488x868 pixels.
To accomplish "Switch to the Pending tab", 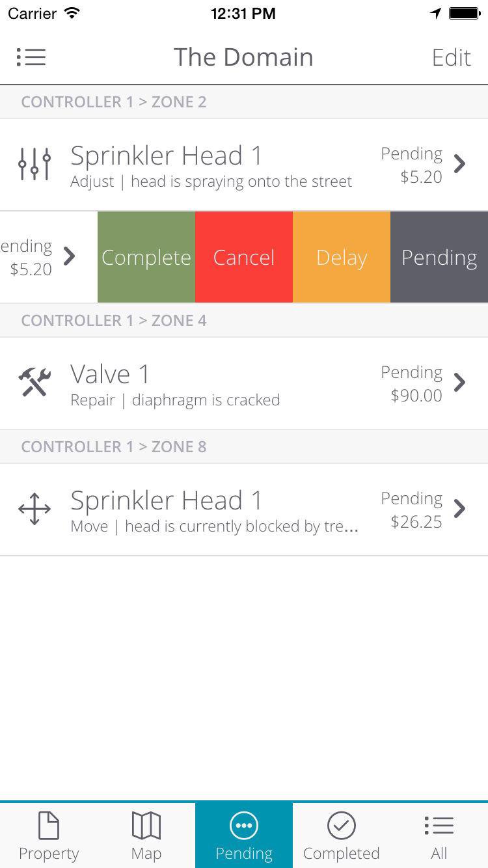I will click(x=244, y=835).
